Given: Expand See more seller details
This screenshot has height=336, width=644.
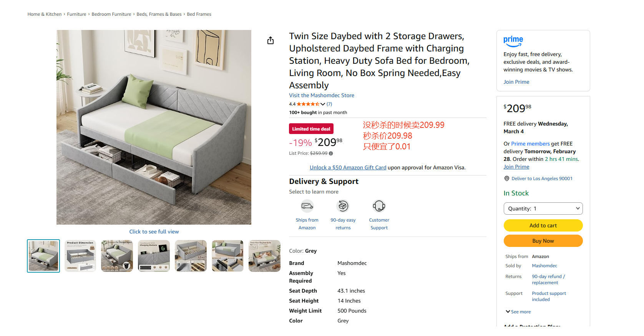Looking at the screenshot, I should click(518, 312).
